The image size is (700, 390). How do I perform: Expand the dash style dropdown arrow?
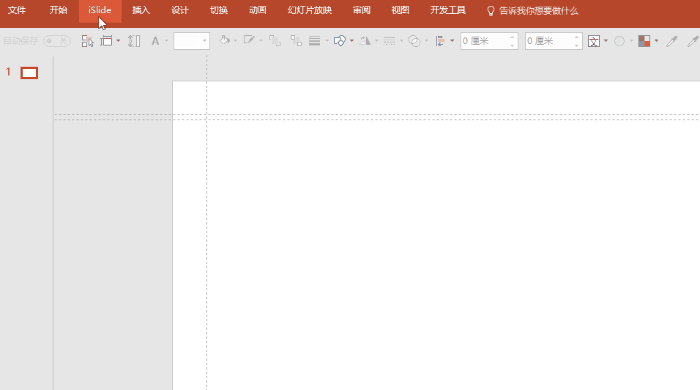tap(401, 41)
